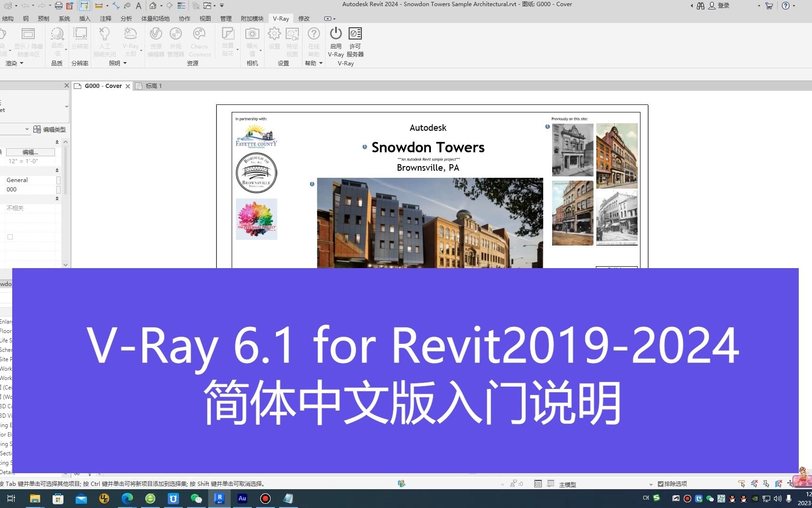Switch to the 标高 1 view tab
This screenshot has width=812, height=508.
[154, 86]
